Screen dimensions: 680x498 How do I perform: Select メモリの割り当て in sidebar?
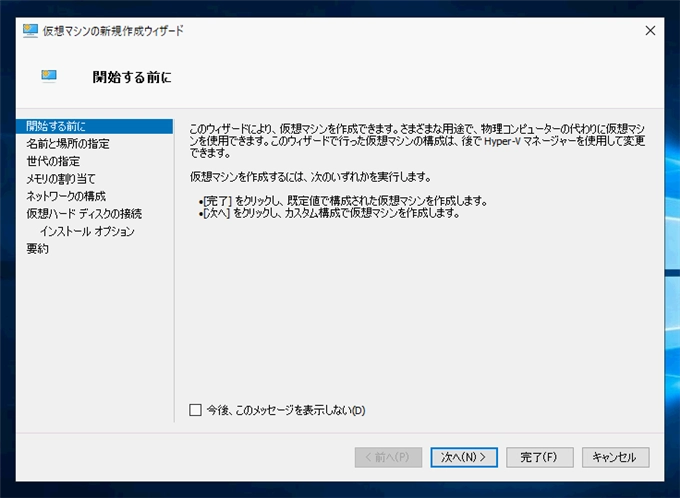[61, 179]
